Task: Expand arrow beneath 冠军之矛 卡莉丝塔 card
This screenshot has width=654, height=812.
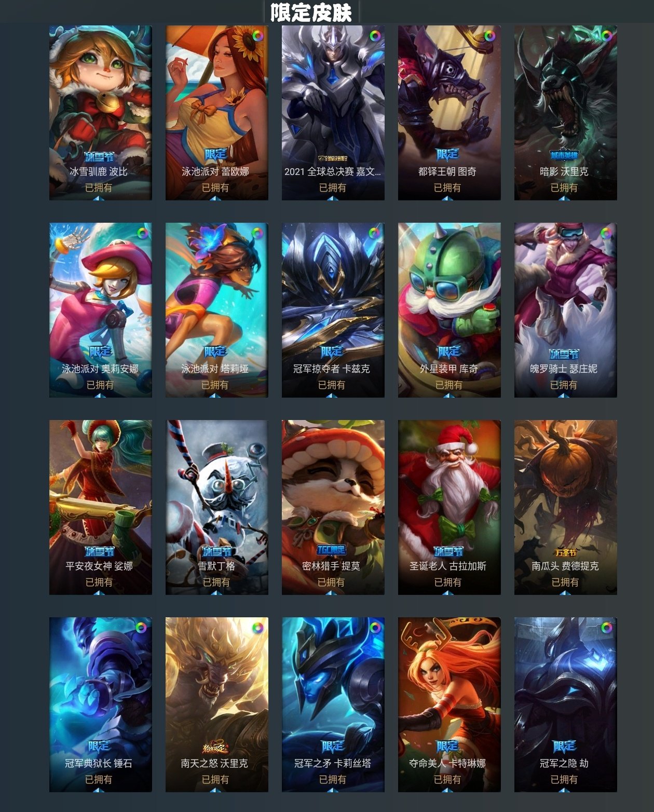Action: tap(332, 790)
